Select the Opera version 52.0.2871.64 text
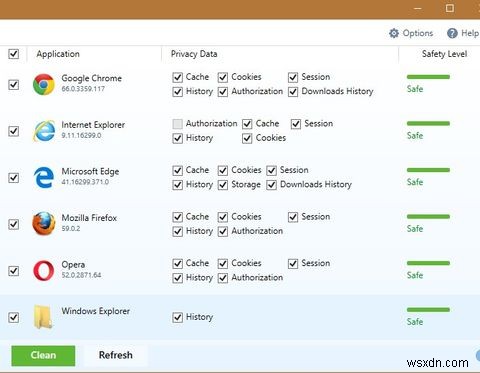The image size is (480, 373). [81, 275]
